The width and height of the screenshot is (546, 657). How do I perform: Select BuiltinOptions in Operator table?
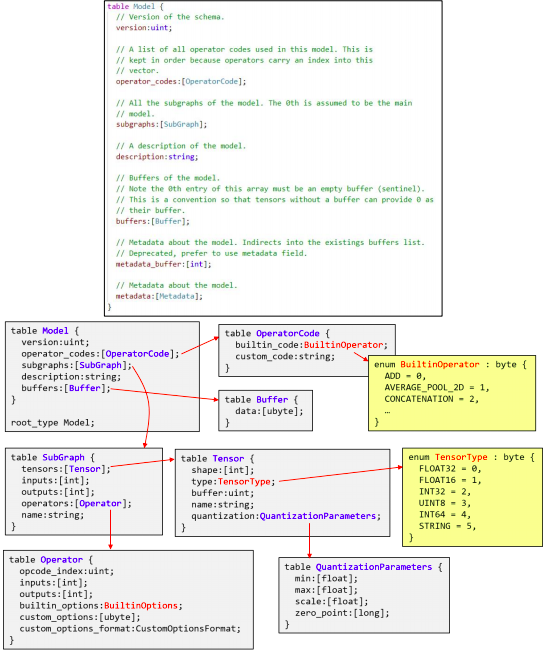coord(141,605)
